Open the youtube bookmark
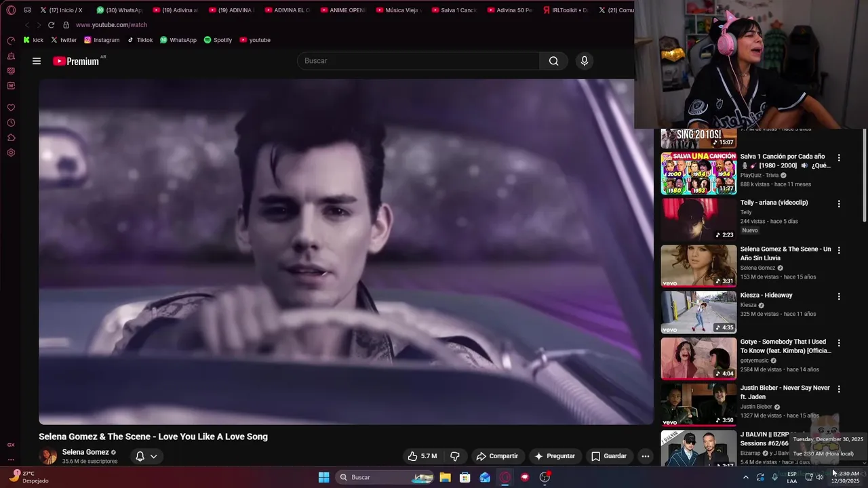Image resolution: width=868 pixels, height=488 pixels. pyautogui.click(x=255, y=40)
